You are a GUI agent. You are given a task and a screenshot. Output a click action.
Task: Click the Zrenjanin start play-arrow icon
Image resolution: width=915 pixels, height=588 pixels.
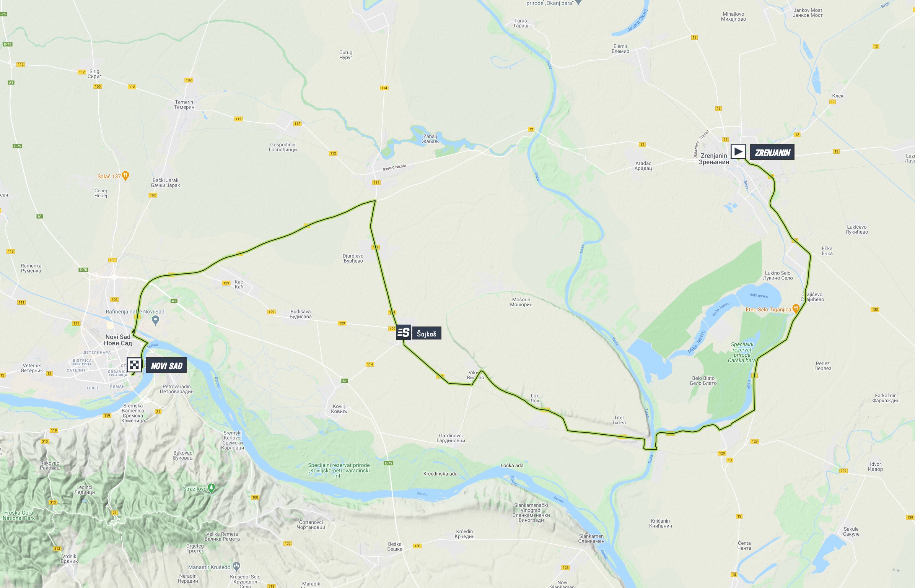click(738, 151)
